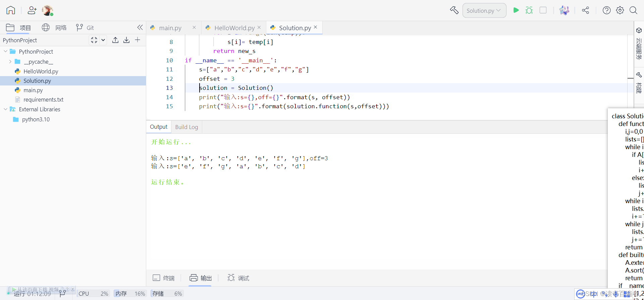Image resolution: width=644 pixels, height=300 pixels.
Task: Click the search magnifier icon
Action: [x=633, y=10]
